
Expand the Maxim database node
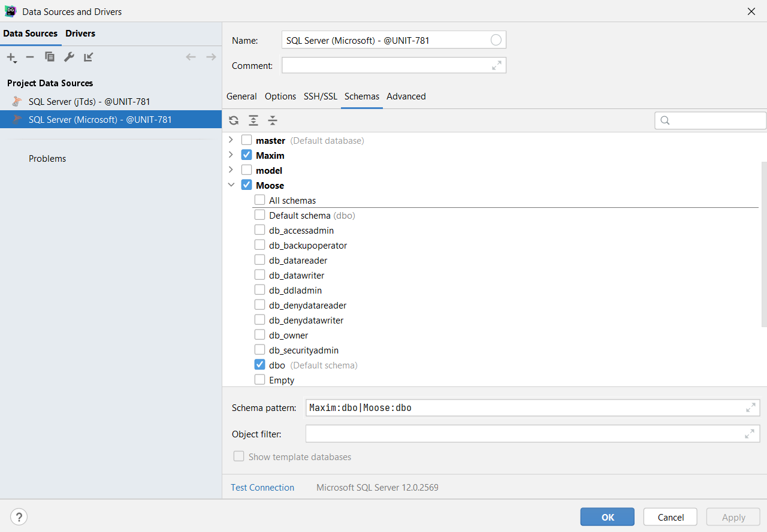click(x=231, y=155)
